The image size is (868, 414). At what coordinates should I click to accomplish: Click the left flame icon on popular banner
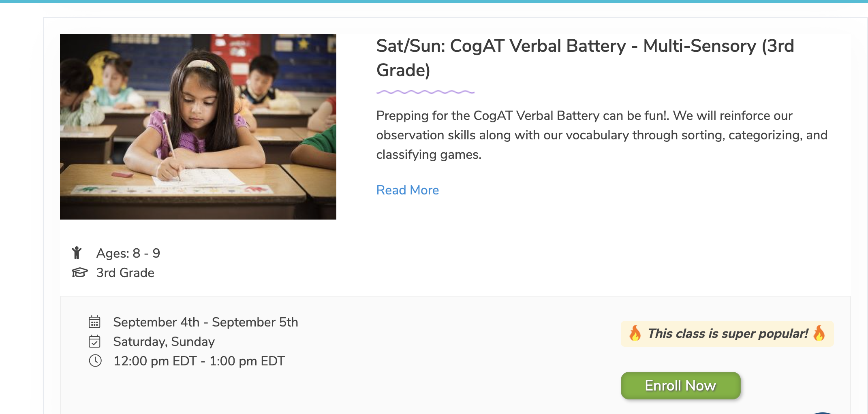(635, 333)
